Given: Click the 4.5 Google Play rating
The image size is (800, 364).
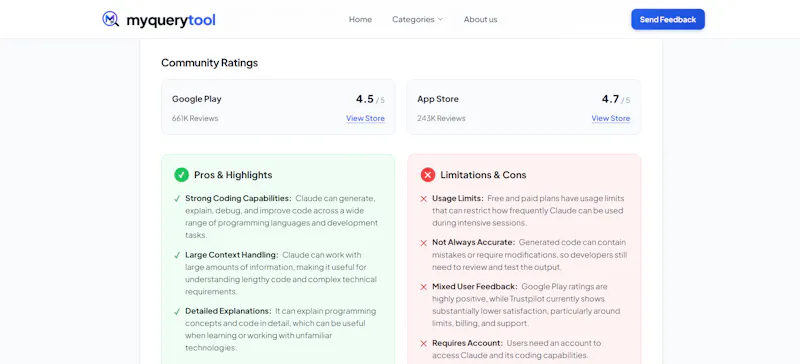Looking at the screenshot, I should [365, 99].
